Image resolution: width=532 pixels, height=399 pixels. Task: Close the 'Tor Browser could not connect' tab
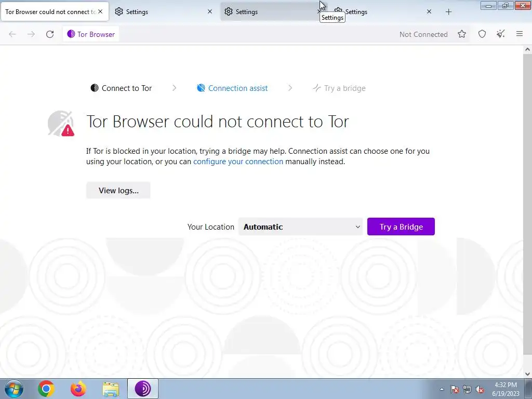point(100,11)
